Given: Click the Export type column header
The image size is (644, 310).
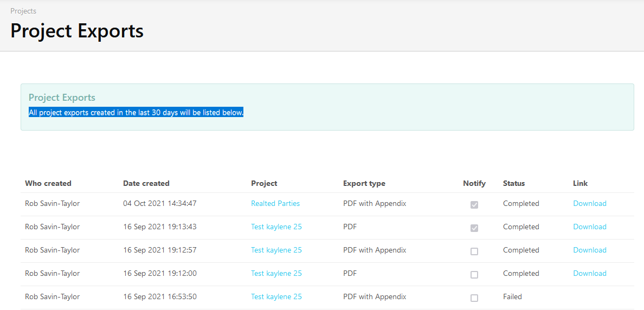Looking at the screenshot, I should tap(364, 184).
